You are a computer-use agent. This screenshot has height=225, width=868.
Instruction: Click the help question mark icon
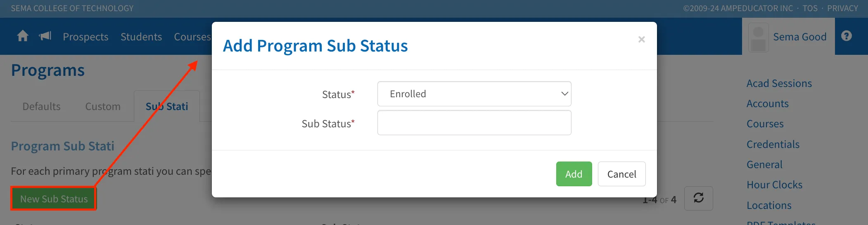847,36
